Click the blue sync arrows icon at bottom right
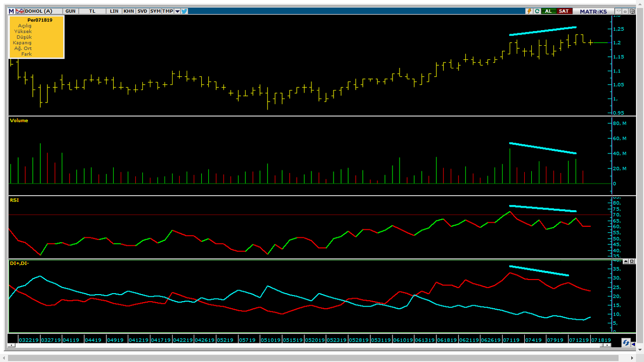 coord(626,342)
